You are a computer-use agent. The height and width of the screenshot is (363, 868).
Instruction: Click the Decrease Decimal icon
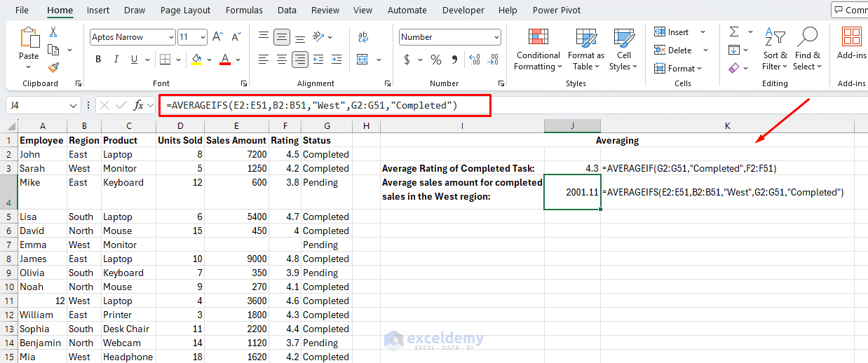[494, 60]
